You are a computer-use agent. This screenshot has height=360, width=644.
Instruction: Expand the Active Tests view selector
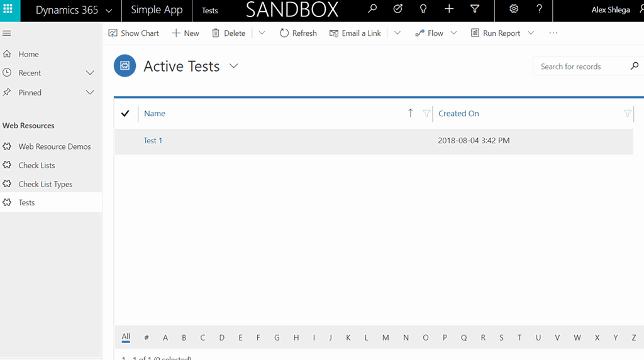(234, 66)
